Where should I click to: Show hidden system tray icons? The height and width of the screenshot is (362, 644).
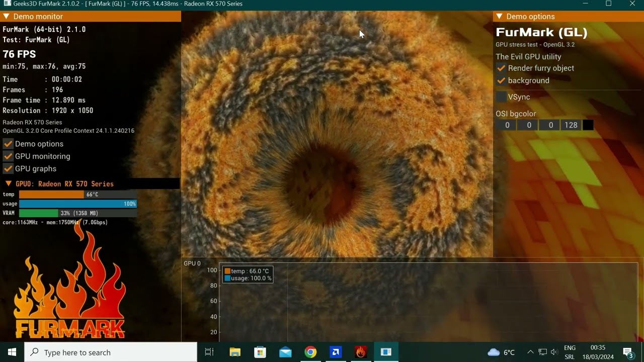530,352
